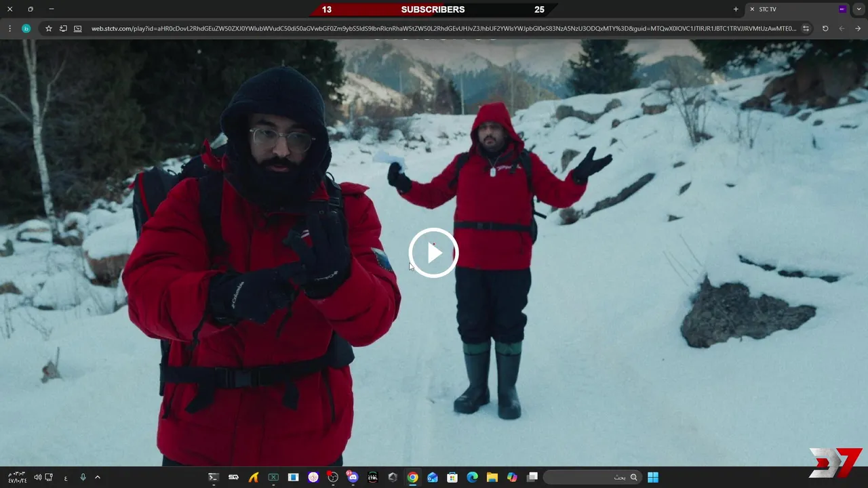
Task: Open Microsoft Edge from taskbar
Action: [x=473, y=477]
